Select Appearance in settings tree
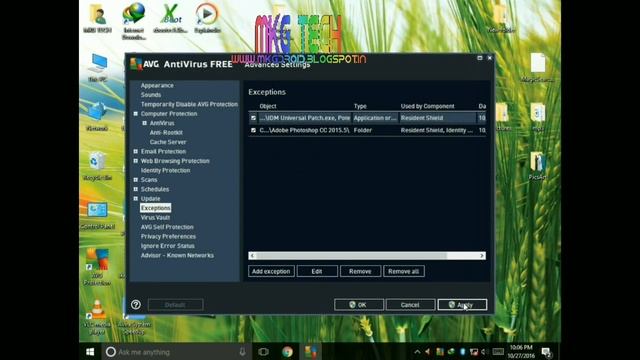Image resolution: width=640 pixels, height=360 pixels. tap(157, 85)
